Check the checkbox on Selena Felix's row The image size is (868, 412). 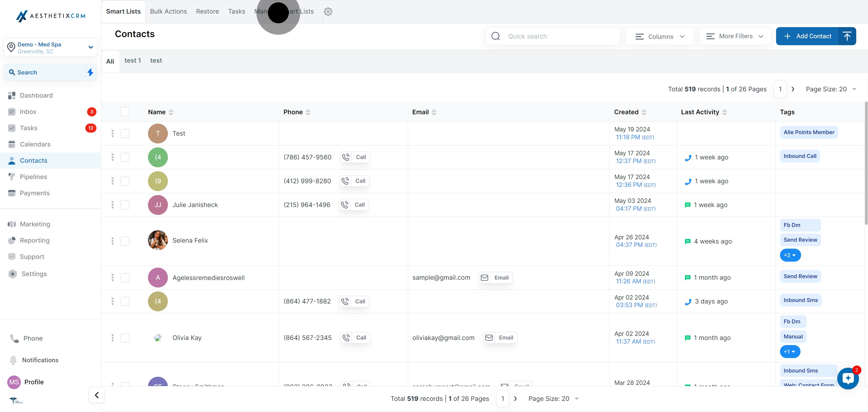(125, 241)
